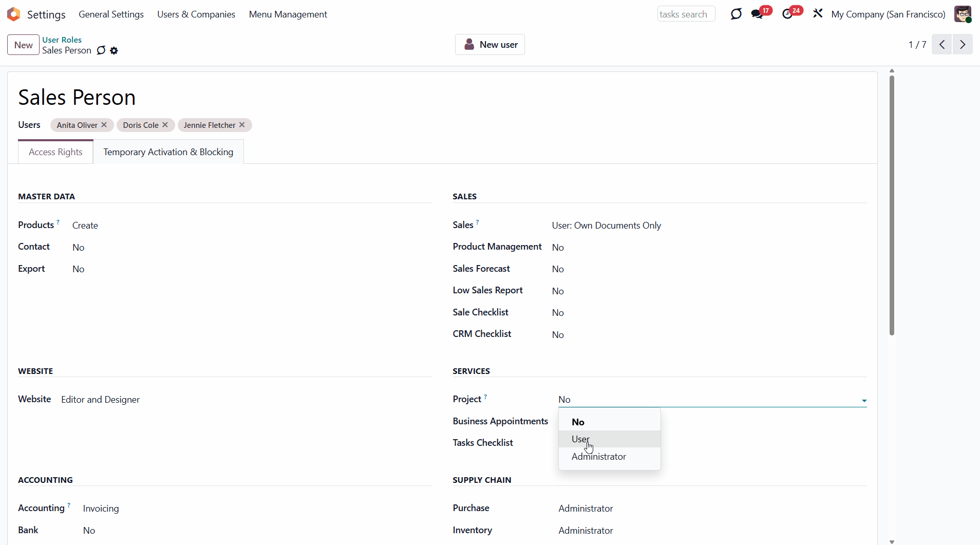Switch to Temporary Activation & Blocking tab
Viewport: 980px width, 545px height.
click(168, 152)
